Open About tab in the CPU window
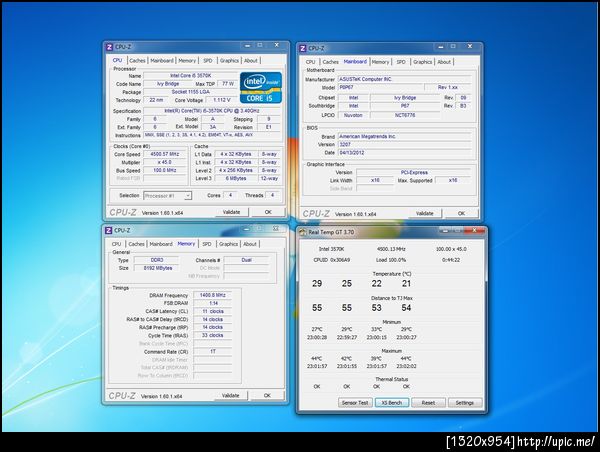600x452 pixels. (x=251, y=60)
